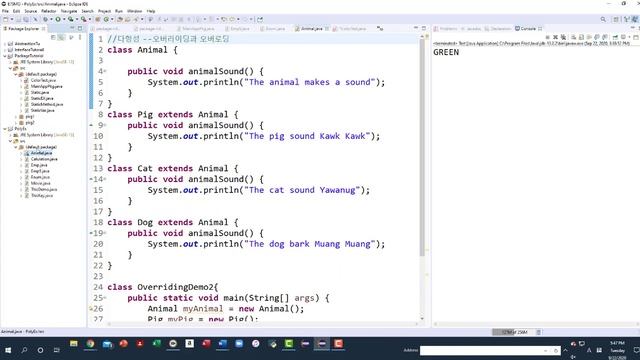Viewport: 640px width, 360px height.
Task: Open Package Explorer view menu
Action: pos(80,37)
